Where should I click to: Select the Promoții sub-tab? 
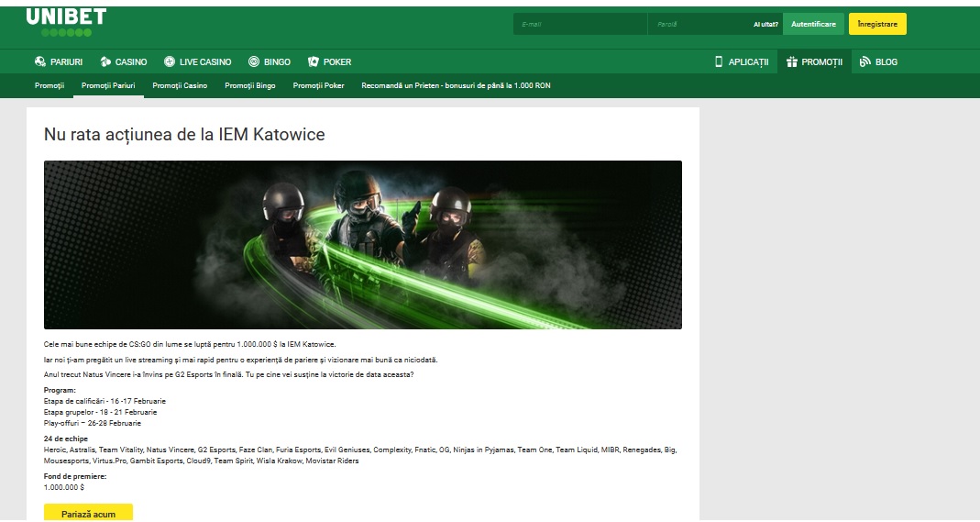pyautogui.click(x=50, y=85)
